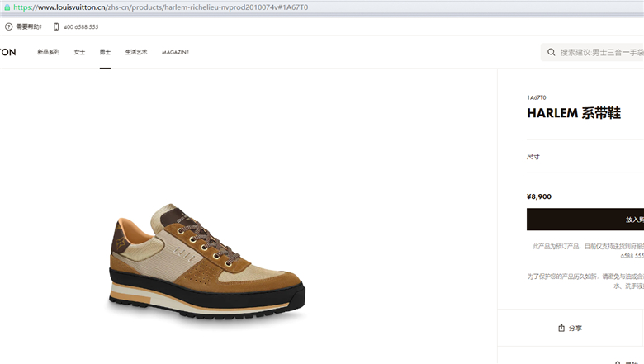Viewport: 644px width, 364px height.
Task: Click the help question mark icon
Action: [x=8, y=26]
